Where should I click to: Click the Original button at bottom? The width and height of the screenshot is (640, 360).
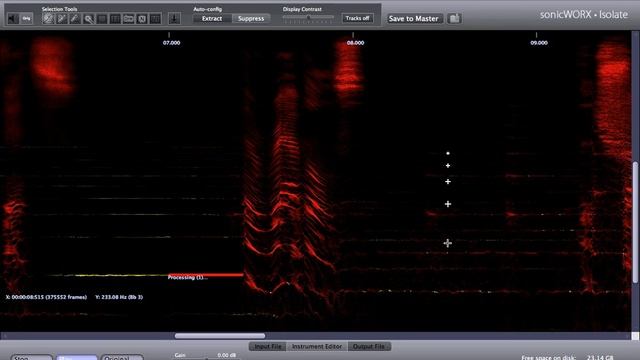[x=122, y=357]
